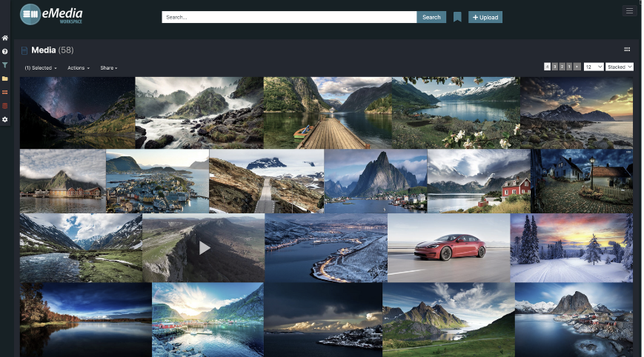The height and width of the screenshot is (357, 644).
Task: Go to page 4 in pagination
Action: click(547, 67)
